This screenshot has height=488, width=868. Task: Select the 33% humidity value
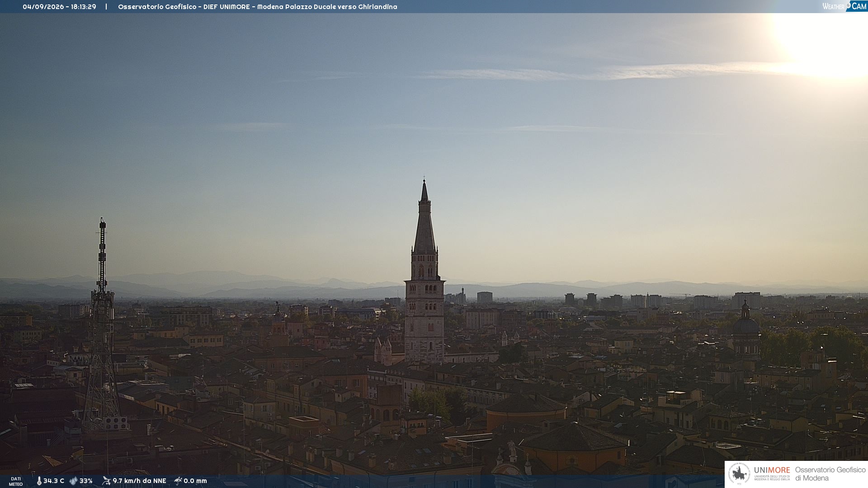[x=86, y=481]
